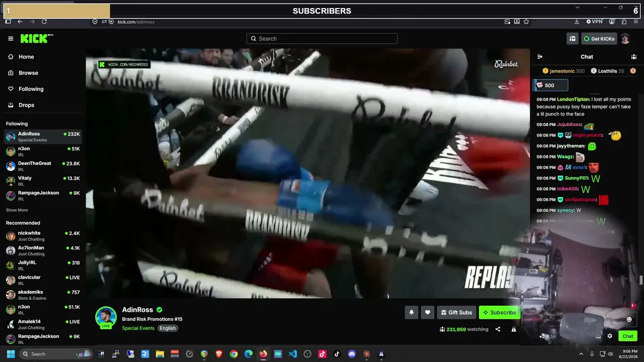Open the Windows Start menu
Screen dimensions: 644x362
click(x=11, y=354)
